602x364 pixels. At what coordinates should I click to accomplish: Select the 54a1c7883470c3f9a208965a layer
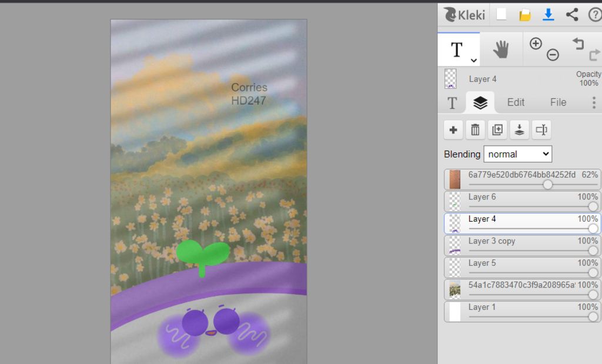click(522, 289)
